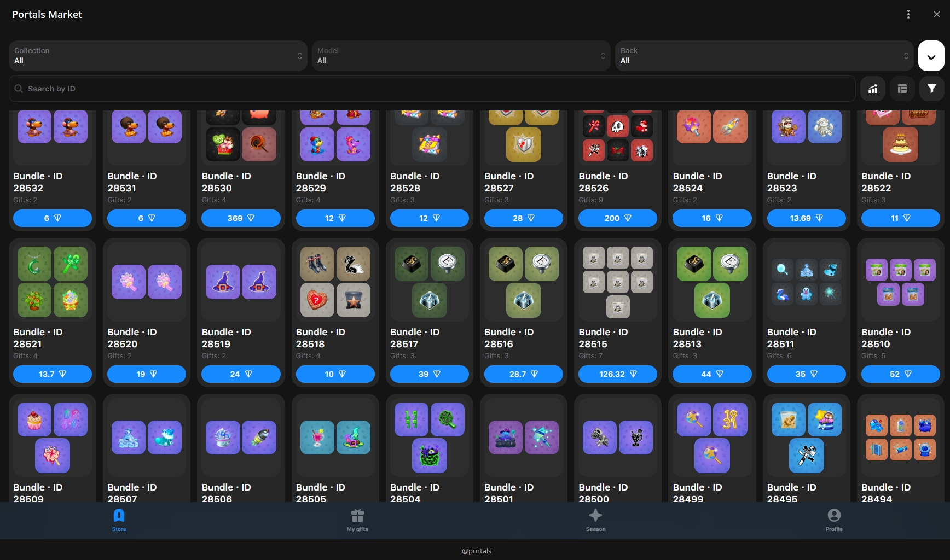950x560 pixels.
Task: Expand the Collection dropdown
Action: click(158, 56)
